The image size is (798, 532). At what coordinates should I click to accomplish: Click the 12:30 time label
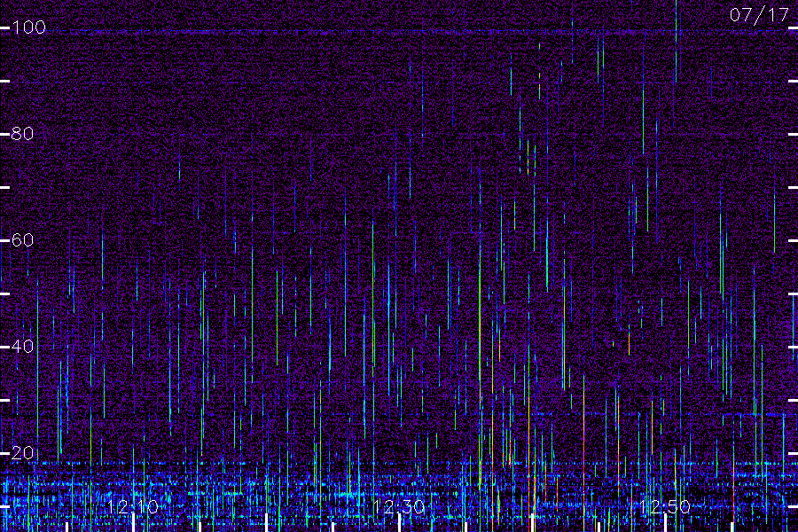[x=398, y=506]
